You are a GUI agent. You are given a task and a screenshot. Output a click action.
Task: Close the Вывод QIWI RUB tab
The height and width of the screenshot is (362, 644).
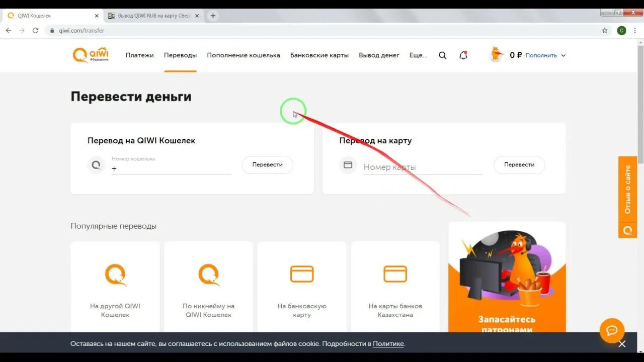(x=197, y=16)
